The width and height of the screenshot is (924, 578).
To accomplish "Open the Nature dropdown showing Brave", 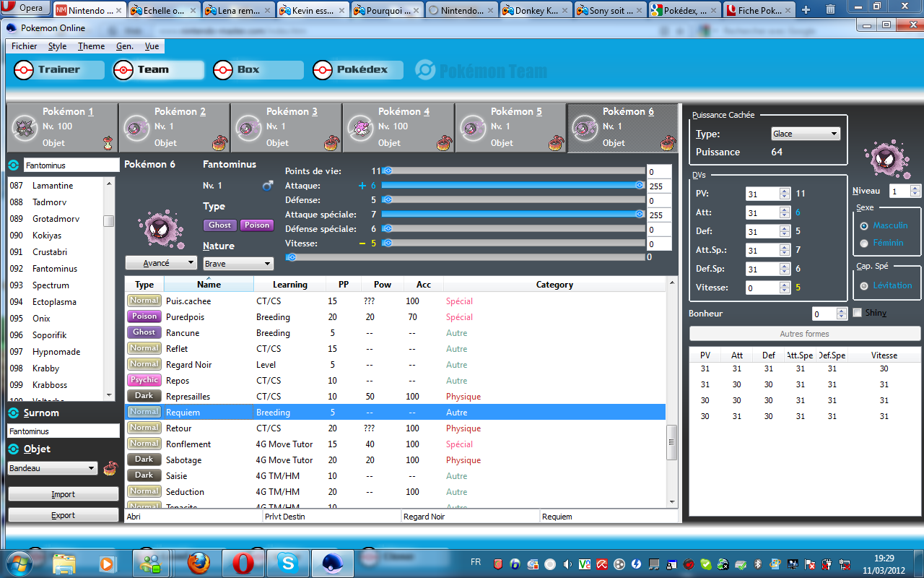I will (238, 264).
